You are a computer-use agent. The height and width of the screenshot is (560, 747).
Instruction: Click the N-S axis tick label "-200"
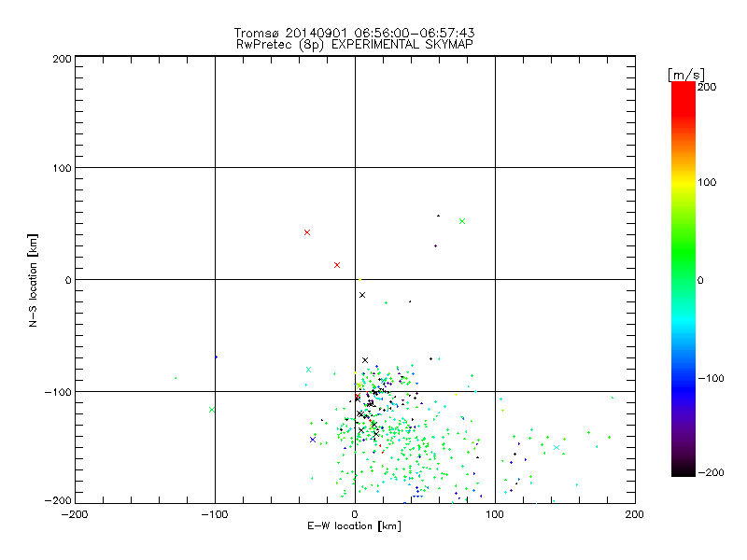58,500
